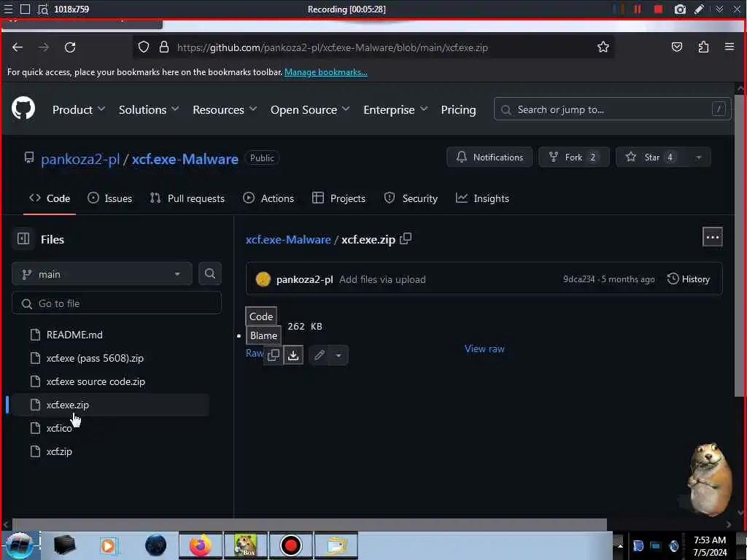Screen dimensions: 747x560
Task: Open tracking protection shield in address bar
Action: [144, 47]
